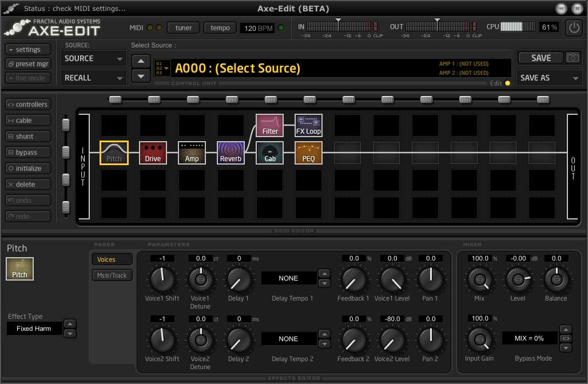Select the Reverb block in the grid

[x=231, y=153]
